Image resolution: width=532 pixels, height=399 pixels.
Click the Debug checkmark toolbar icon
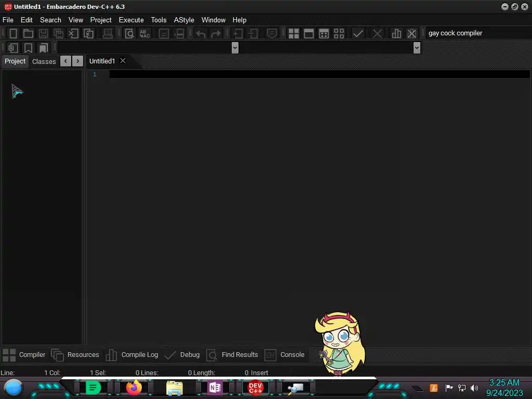point(358,33)
